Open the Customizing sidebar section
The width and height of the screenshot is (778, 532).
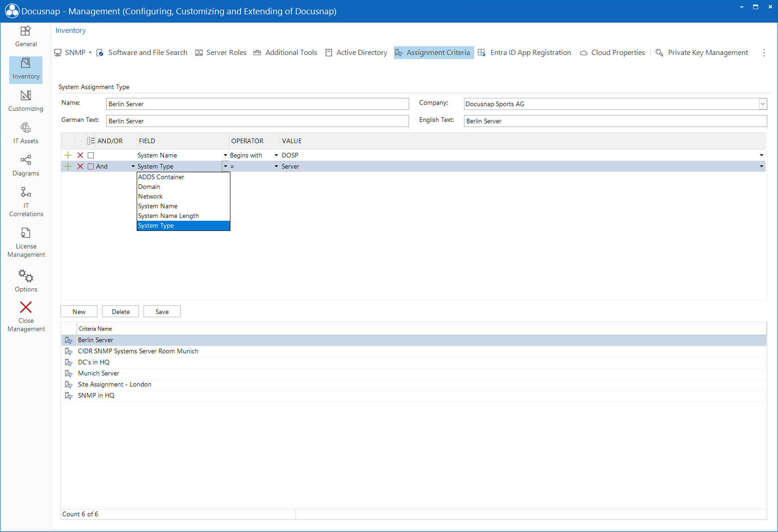(26, 102)
